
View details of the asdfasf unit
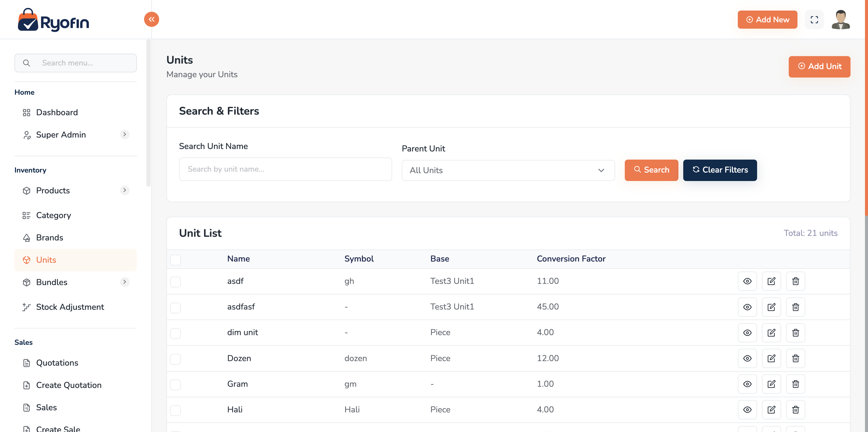pyautogui.click(x=747, y=307)
